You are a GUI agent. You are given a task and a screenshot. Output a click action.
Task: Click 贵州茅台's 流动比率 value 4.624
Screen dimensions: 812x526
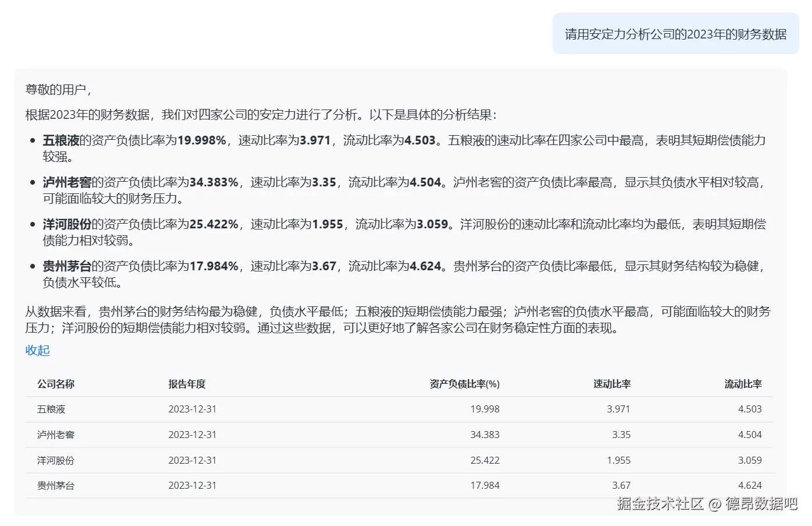click(750, 485)
